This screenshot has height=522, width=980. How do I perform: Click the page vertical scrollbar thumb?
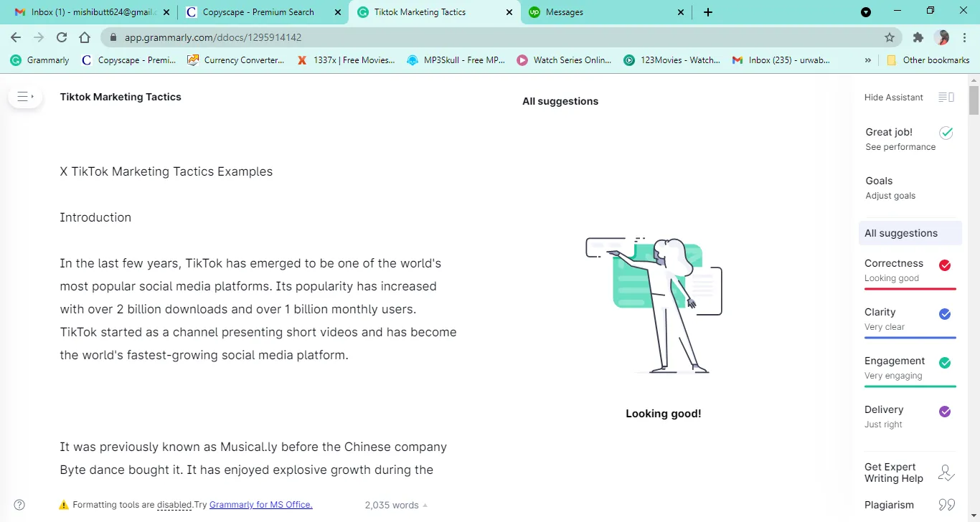pyautogui.click(x=974, y=100)
